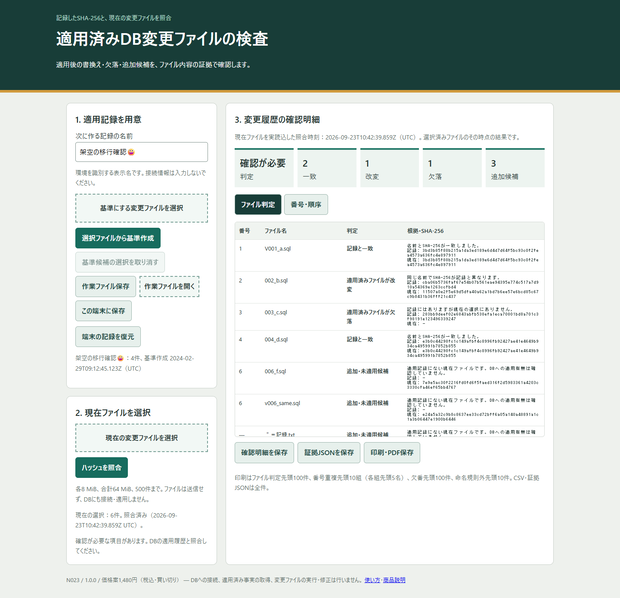
Task: Click the 各8 MiB、合計64 MiB limit note
Action: 139,494
